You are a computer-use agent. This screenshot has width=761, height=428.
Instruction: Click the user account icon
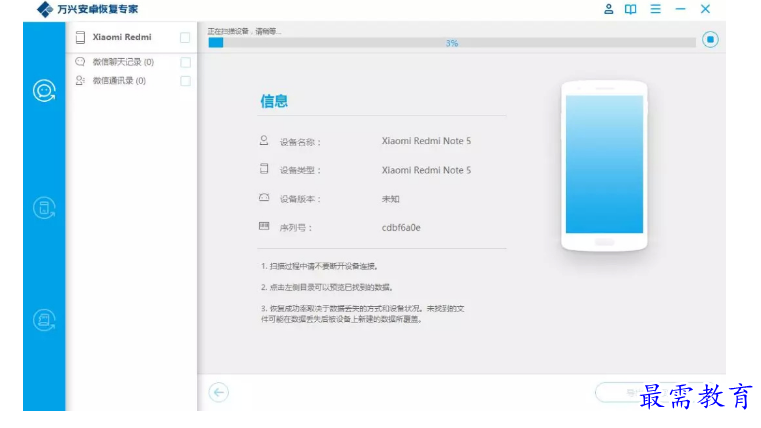coord(609,9)
